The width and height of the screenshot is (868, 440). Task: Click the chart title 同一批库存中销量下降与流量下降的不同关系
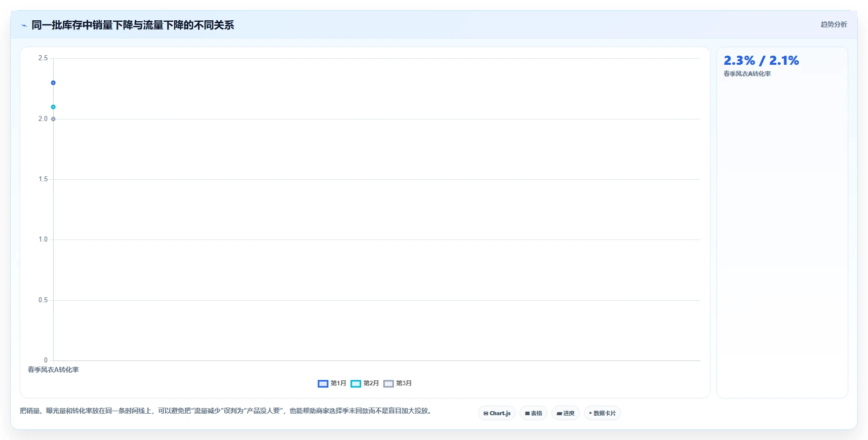pyautogui.click(x=133, y=25)
